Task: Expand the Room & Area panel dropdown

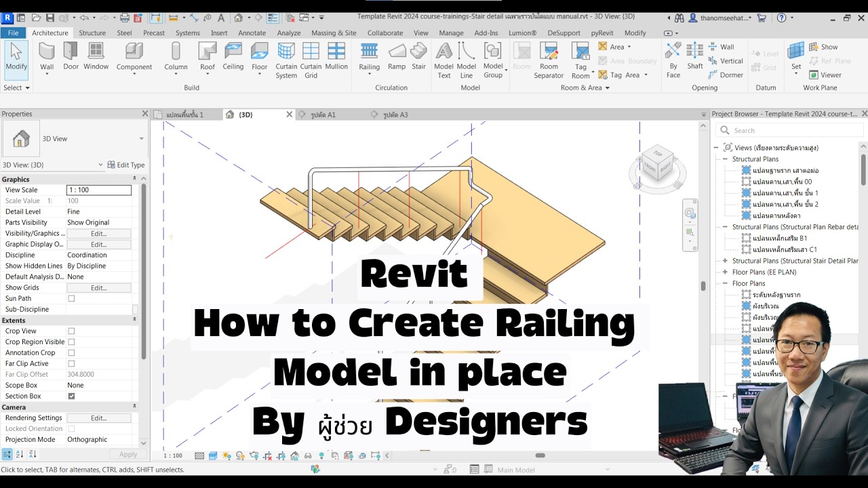Action: (x=585, y=87)
